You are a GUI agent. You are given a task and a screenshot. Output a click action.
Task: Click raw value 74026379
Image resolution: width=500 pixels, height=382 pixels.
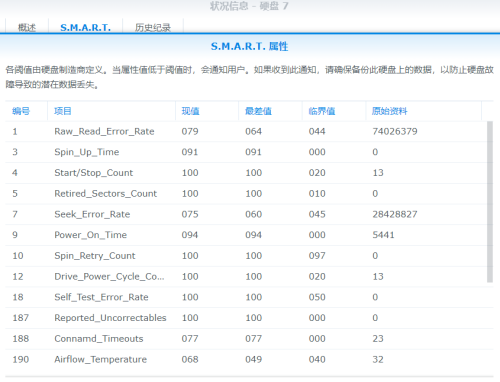pos(395,131)
